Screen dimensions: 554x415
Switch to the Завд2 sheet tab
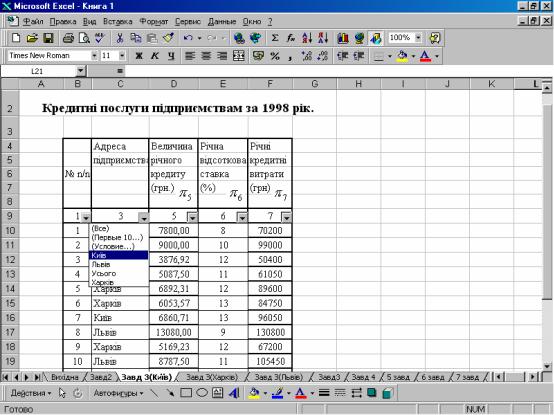pyautogui.click(x=101, y=377)
